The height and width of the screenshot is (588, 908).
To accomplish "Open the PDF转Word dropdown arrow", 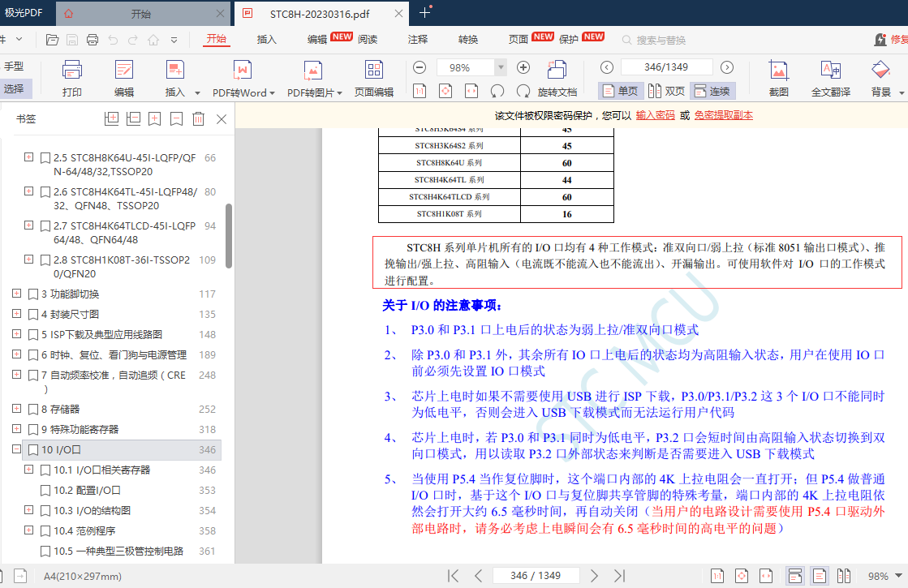I will tap(272, 93).
